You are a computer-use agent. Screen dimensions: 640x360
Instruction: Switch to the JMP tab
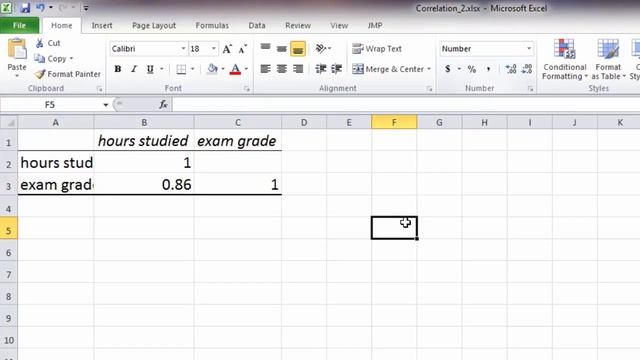point(375,25)
